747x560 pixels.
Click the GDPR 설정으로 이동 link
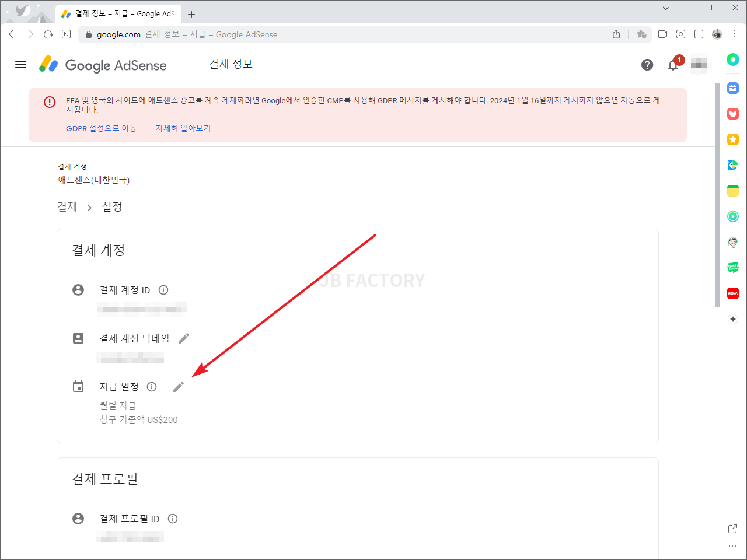click(x=101, y=128)
